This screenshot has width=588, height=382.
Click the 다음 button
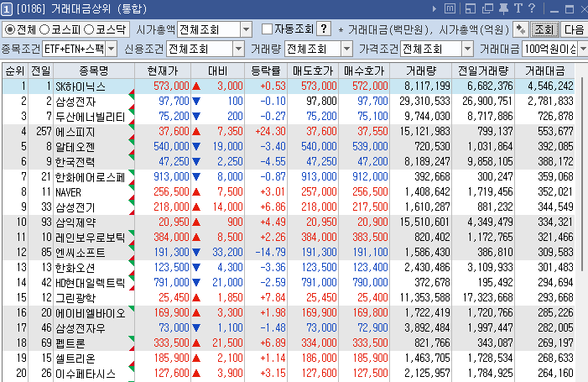(574, 29)
